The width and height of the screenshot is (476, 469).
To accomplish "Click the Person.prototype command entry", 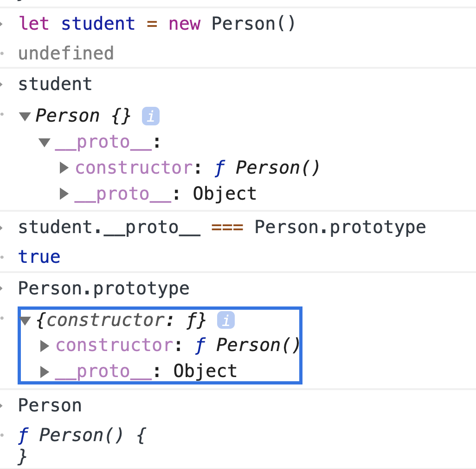I will pyautogui.click(x=103, y=288).
